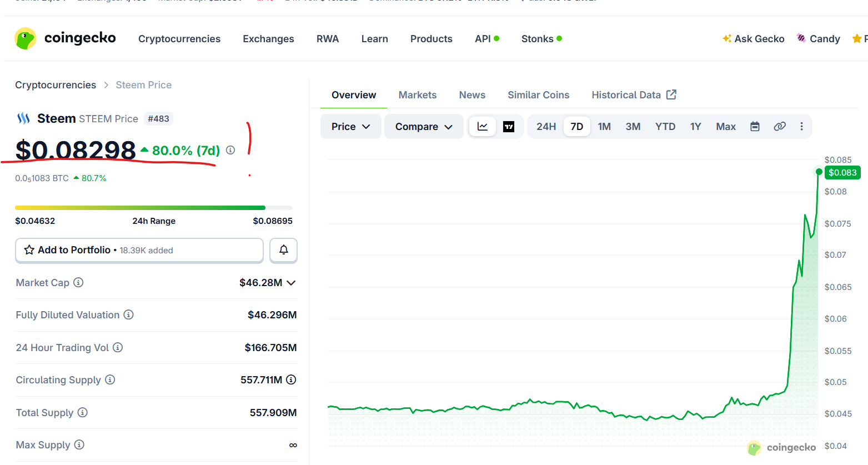This screenshot has height=465, width=868.
Task: Open info icon beside 557.711M value
Action: pos(291,379)
